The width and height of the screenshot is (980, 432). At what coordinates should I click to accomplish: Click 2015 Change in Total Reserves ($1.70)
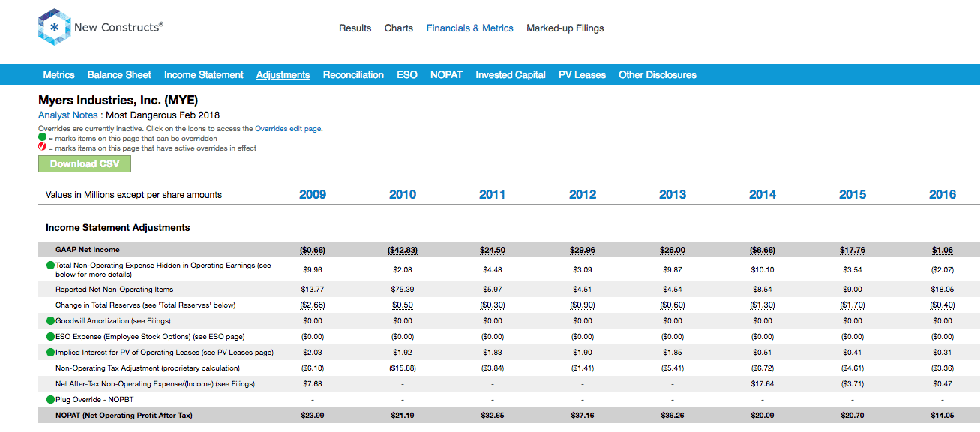point(853,305)
